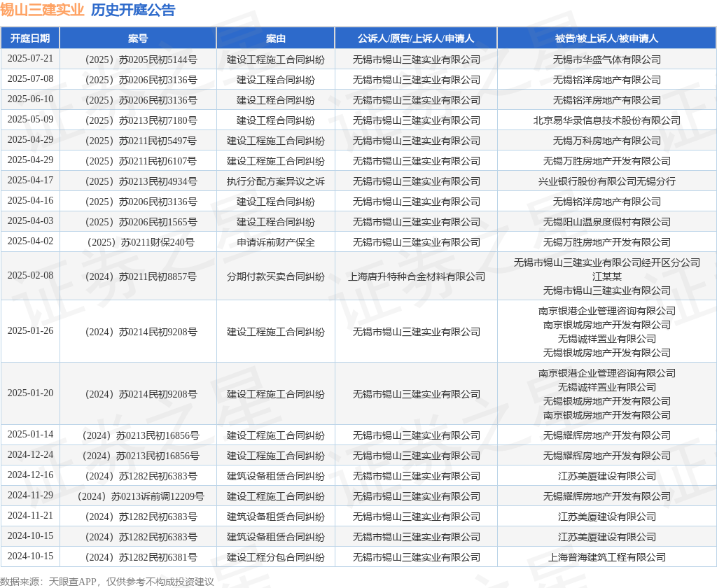The image size is (717, 588).
Task: Click the date 2025-04-03
Action: pyautogui.click(x=30, y=220)
